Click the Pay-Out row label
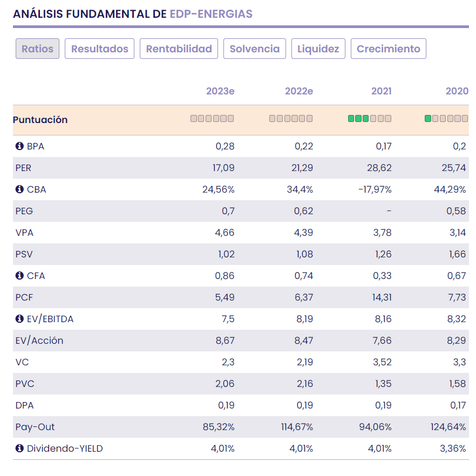476x476 pixels. (35, 427)
